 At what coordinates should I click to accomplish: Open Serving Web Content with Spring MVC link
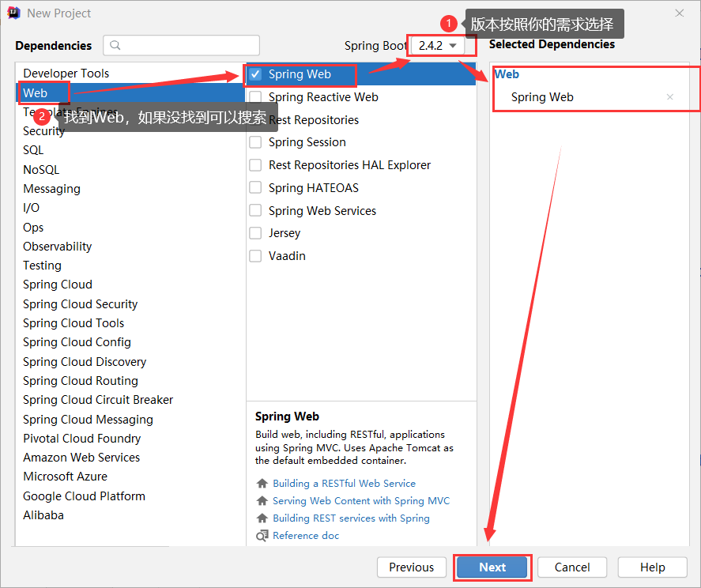click(361, 501)
